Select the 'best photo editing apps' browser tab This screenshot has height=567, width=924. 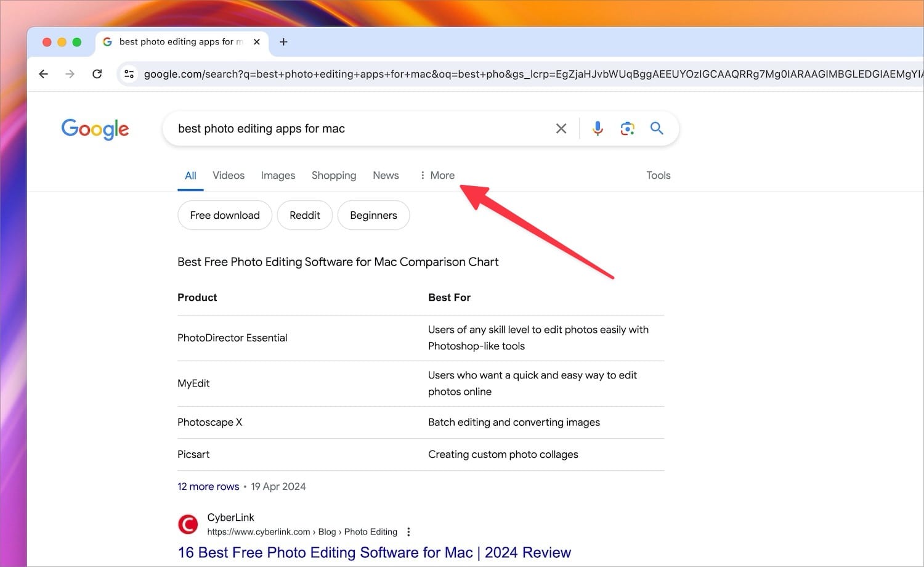181,42
